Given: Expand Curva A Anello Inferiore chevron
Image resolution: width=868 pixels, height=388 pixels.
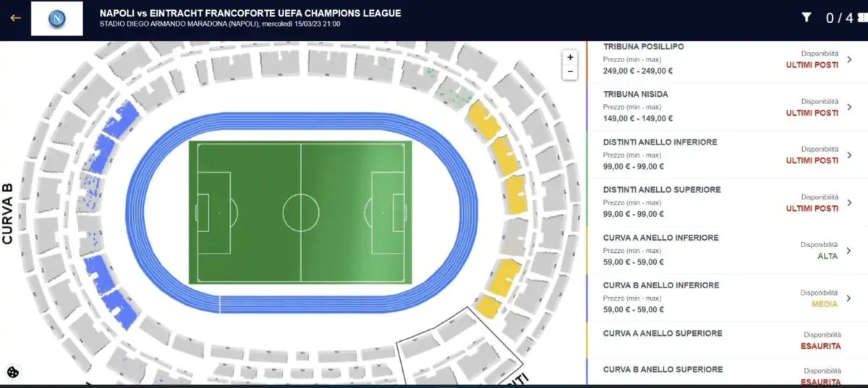Looking at the screenshot, I should pos(849,250).
